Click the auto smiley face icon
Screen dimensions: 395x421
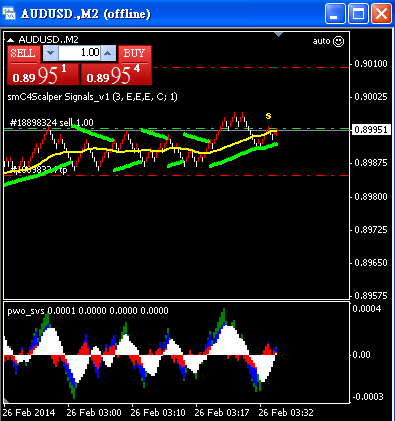click(x=338, y=41)
